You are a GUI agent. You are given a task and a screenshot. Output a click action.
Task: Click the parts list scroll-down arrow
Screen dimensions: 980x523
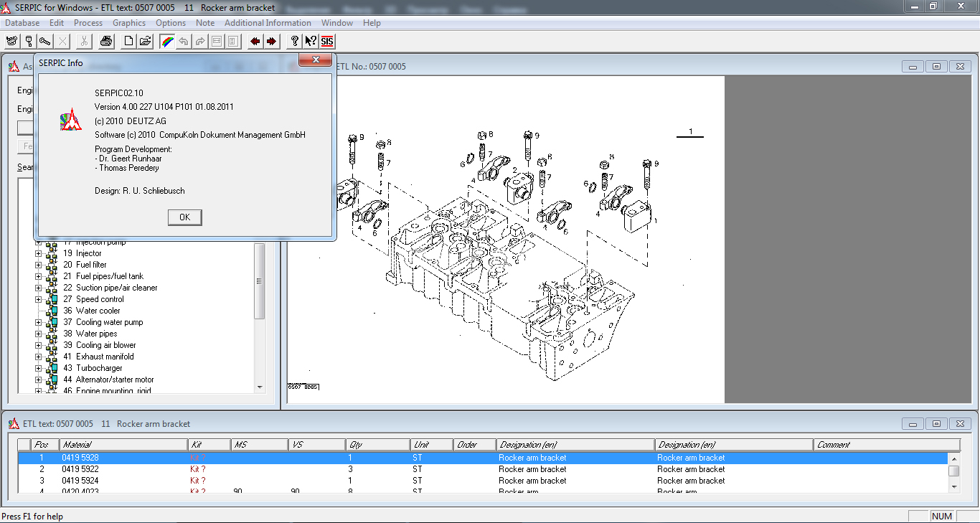coord(954,486)
